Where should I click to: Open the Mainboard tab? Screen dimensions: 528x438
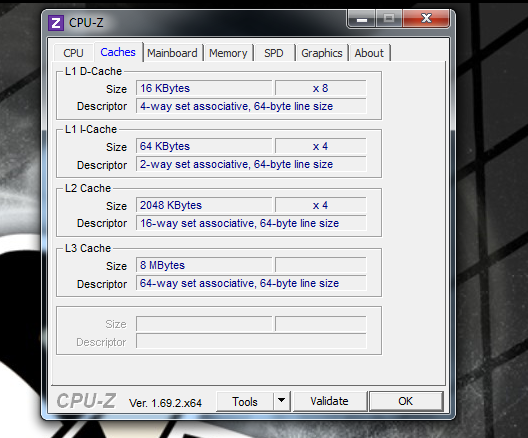coord(172,53)
